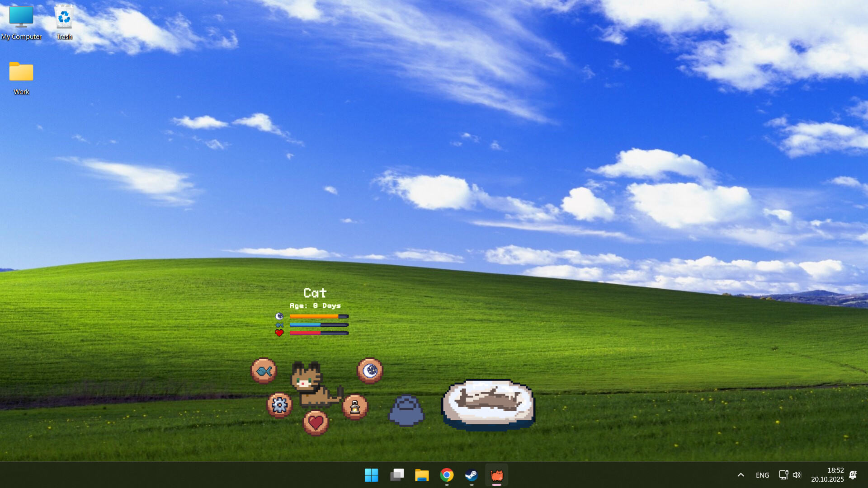The width and height of the screenshot is (868, 488).
Task: Open the pet settings gear button
Action: (279, 405)
